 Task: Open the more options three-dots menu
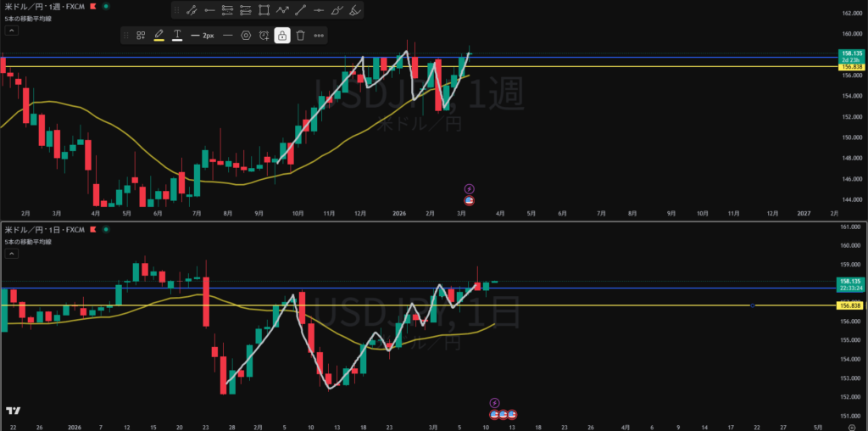pyautogui.click(x=319, y=36)
